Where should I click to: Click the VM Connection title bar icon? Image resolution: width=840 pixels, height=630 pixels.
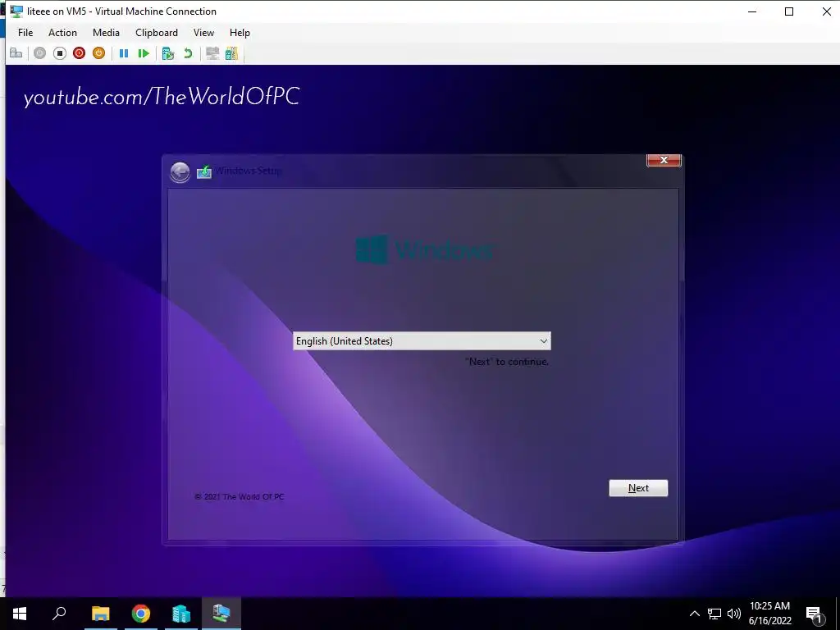pyautogui.click(x=16, y=11)
